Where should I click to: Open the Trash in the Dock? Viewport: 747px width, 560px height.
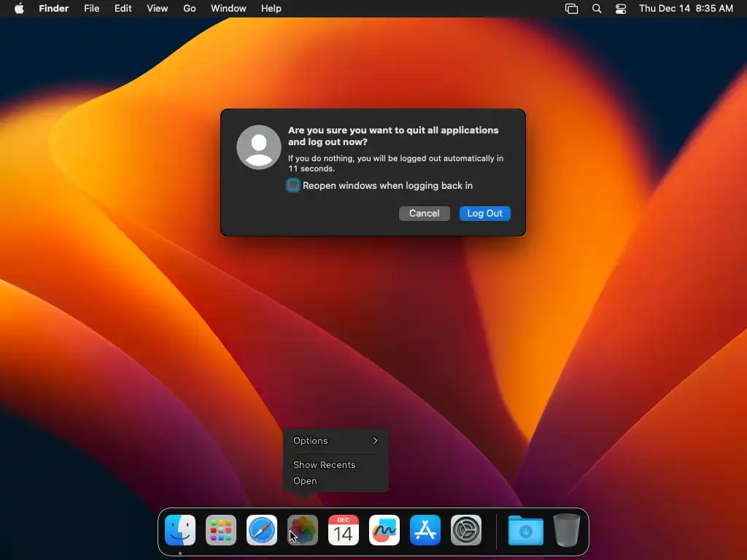click(566, 530)
